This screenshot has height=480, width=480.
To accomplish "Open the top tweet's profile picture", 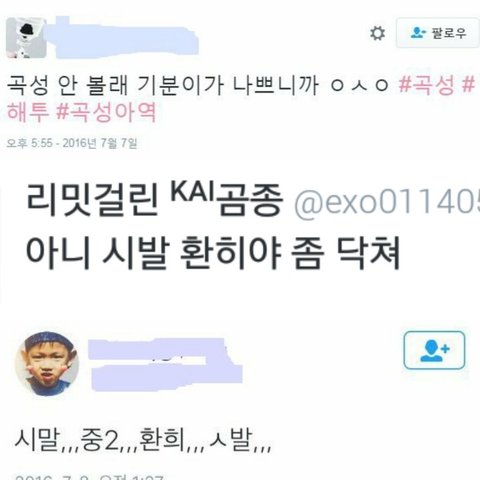I will 26,38.
